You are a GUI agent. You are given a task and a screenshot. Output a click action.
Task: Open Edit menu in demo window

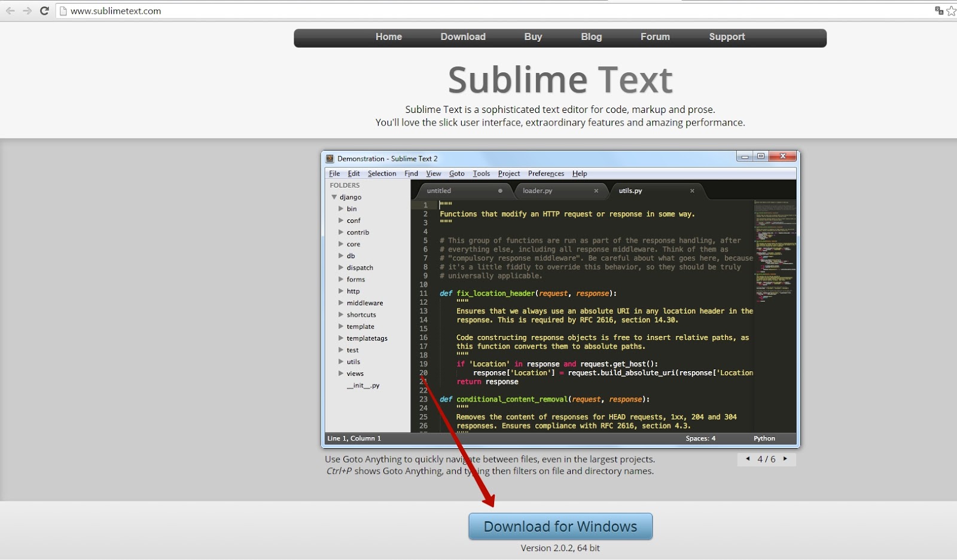point(354,173)
